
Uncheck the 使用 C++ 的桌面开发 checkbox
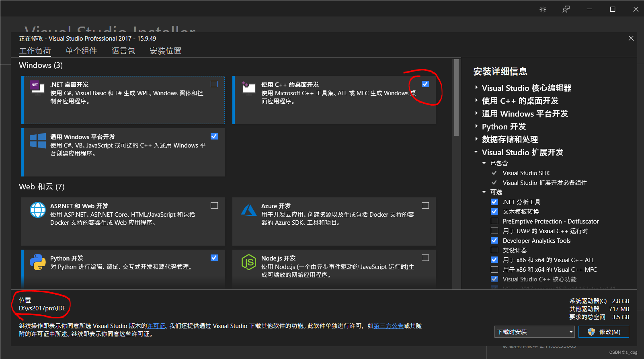(x=425, y=84)
